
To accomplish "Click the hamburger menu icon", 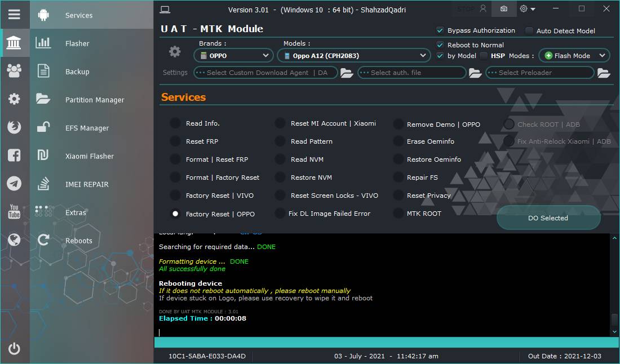I will pyautogui.click(x=14, y=15).
